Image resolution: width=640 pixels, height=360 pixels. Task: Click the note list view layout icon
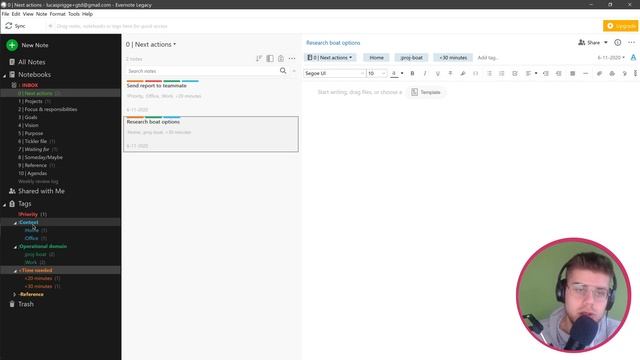click(x=270, y=59)
